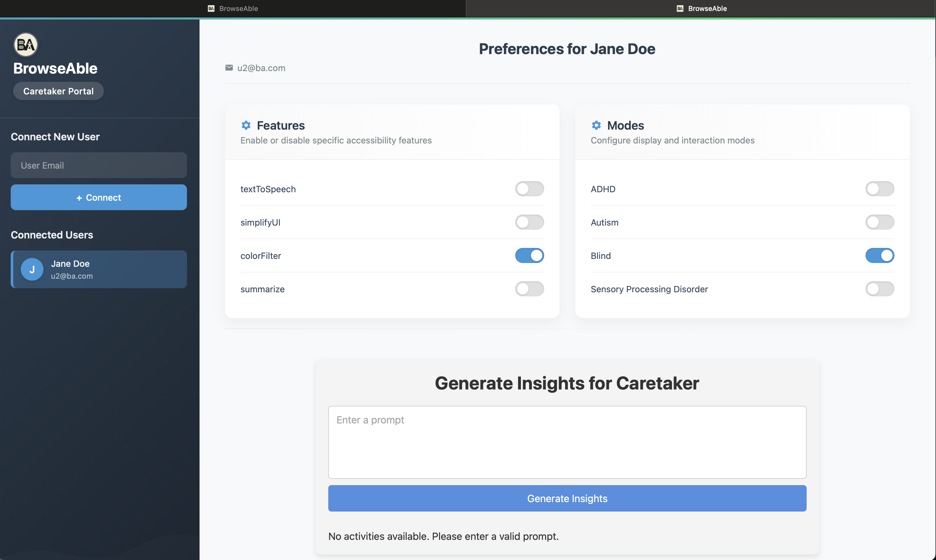936x560 pixels.
Task: Click the favicon of the first BrowseAble tab
Action: click(211, 8)
